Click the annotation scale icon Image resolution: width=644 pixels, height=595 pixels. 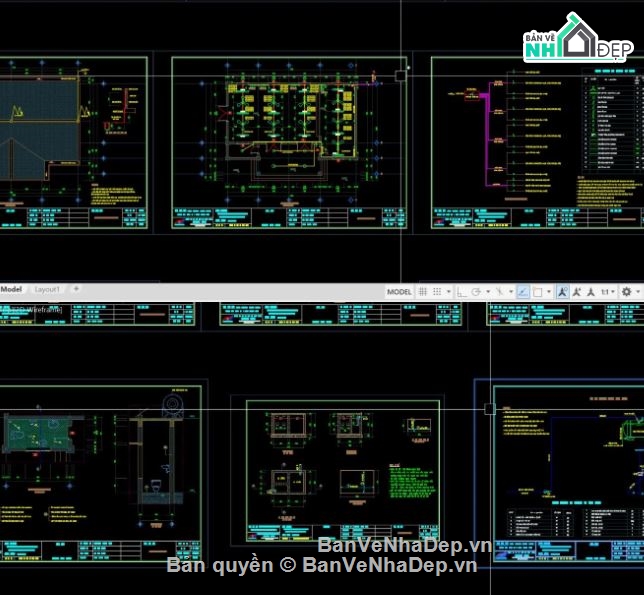coord(591,292)
